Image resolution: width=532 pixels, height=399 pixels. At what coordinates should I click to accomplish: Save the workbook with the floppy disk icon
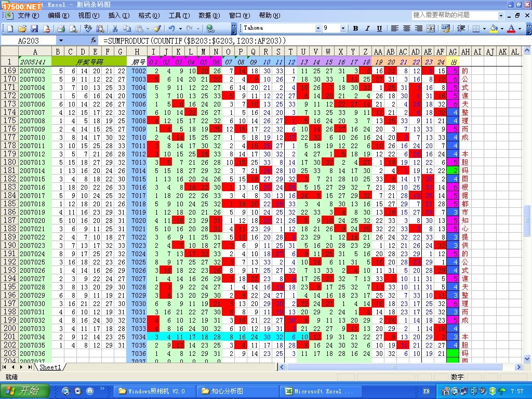pos(34,29)
